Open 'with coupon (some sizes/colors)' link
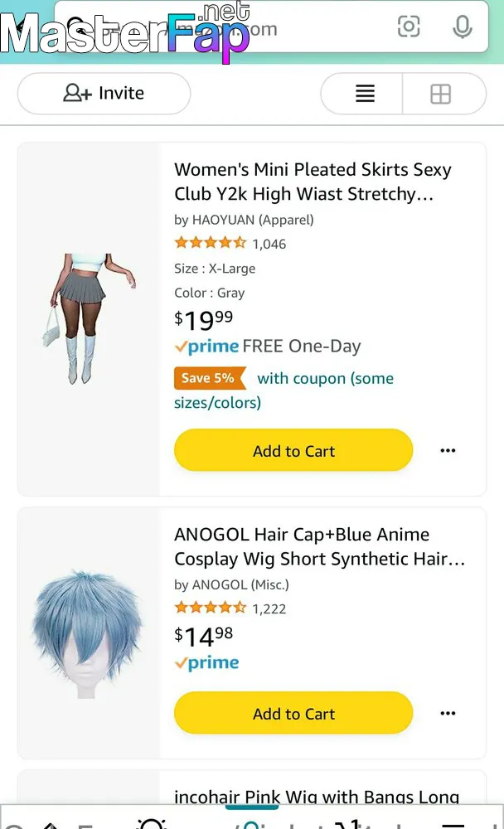Image resolution: width=504 pixels, height=829 pixels. (x=284, y=390)
